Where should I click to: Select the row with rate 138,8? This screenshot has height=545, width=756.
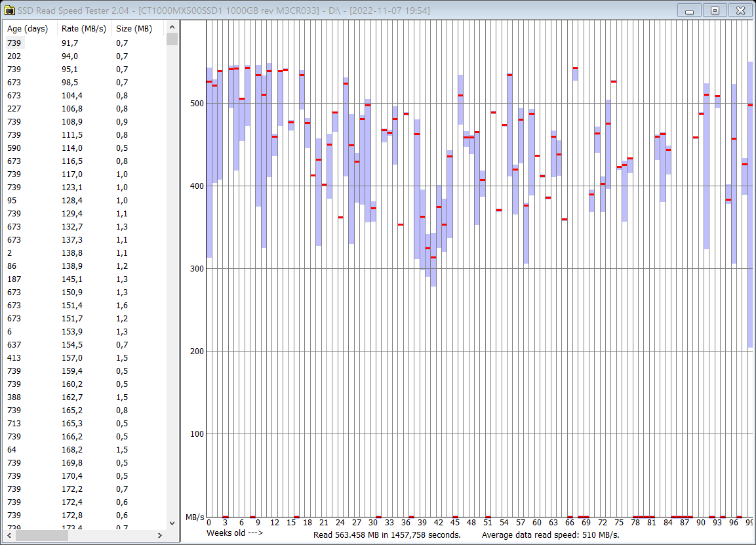click(85, 252)
